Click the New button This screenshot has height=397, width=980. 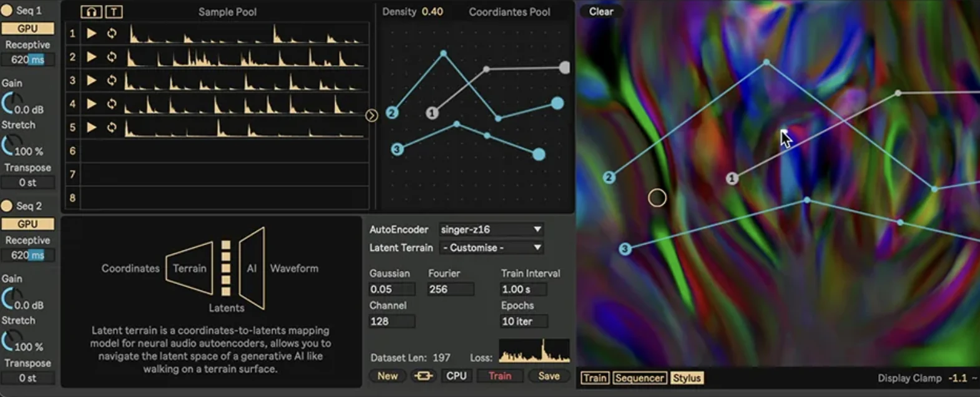point(388,376)
